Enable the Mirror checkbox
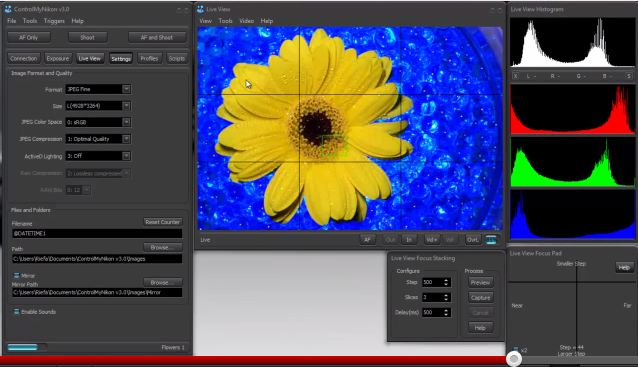Image resolution: width=638 pixels, height=367 pixels. [16, 275]
